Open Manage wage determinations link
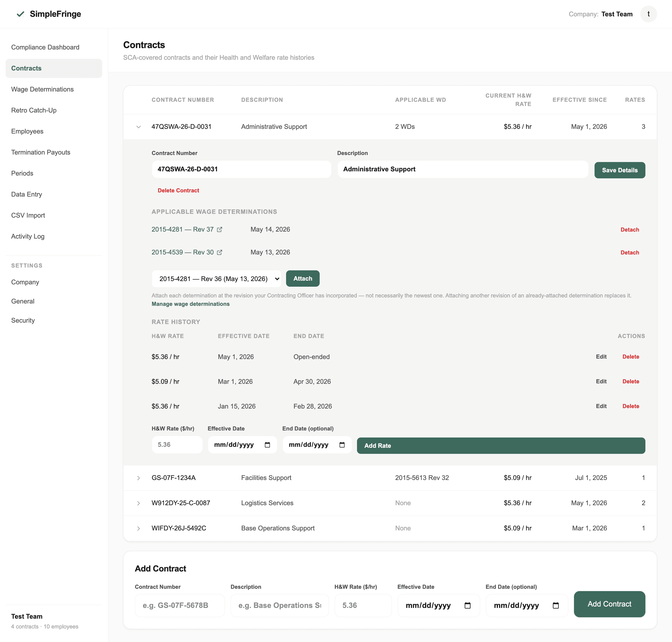This screenshot has height=642, width=672. (x=190, y=304)
